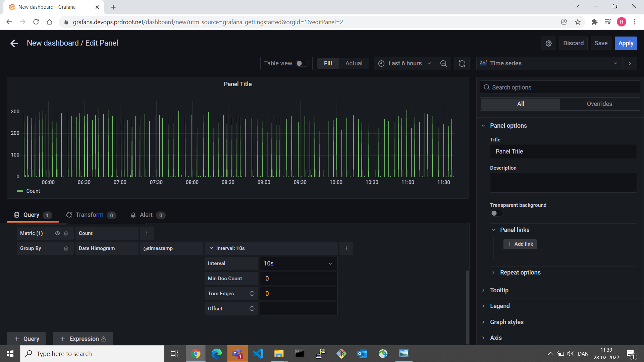
Task: Select the Query tab
Action: [x=32, y=215]
